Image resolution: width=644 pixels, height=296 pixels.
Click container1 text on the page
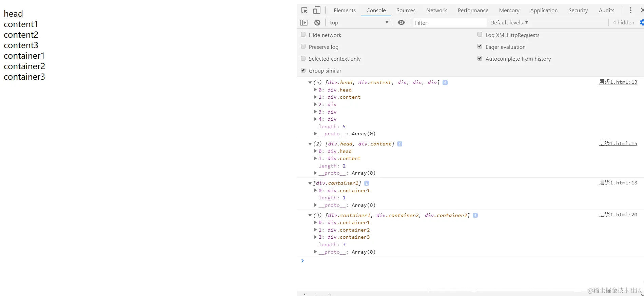[x=24, y=56]
